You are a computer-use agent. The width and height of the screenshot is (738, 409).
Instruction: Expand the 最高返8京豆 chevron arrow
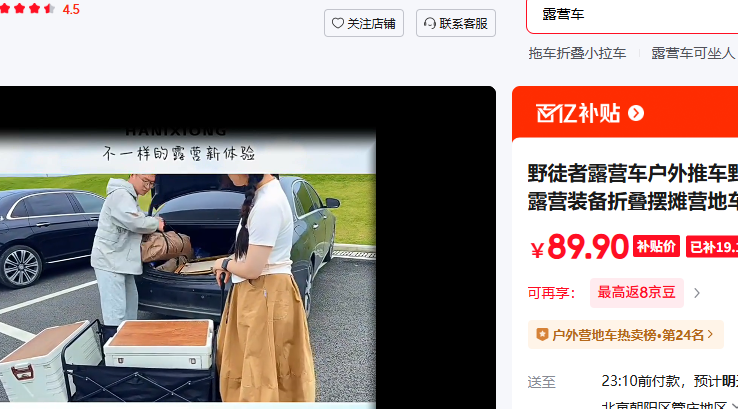[x=697, y=293]
